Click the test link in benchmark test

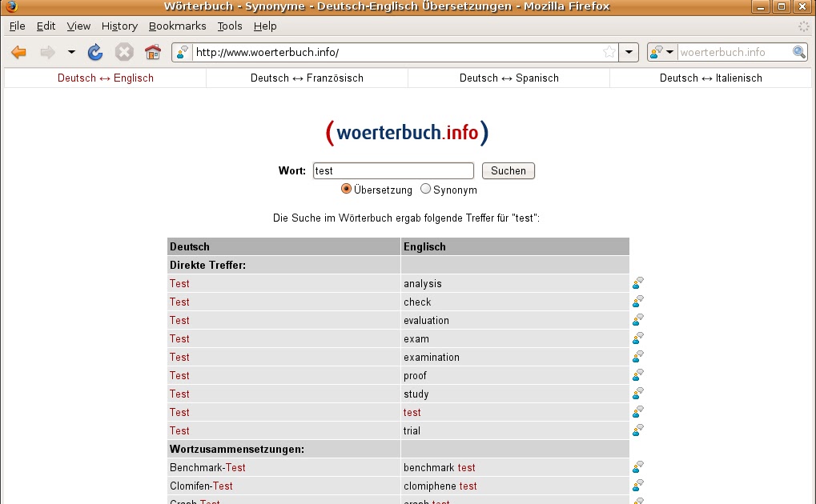coord(466,467)
